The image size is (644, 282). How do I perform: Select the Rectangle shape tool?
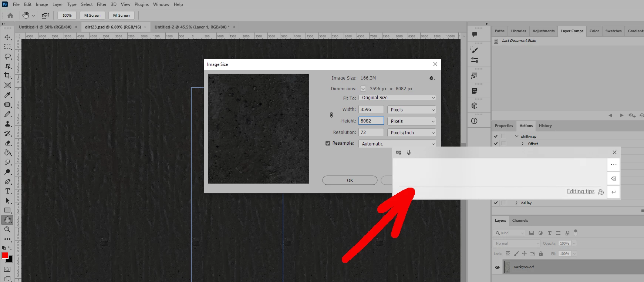pos(7,210)
